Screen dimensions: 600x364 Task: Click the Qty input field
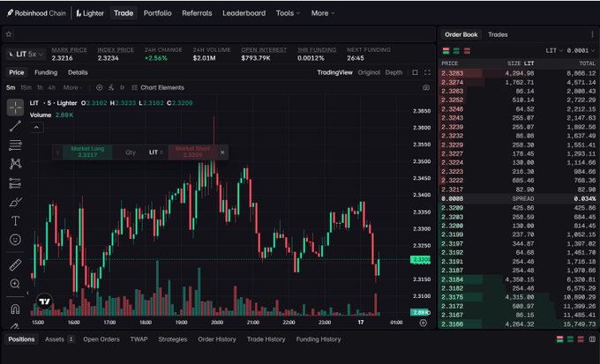click(x=130, y=152)
